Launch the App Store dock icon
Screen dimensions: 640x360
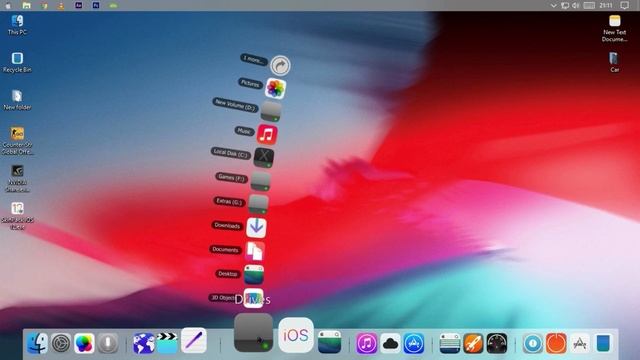[x=414, y=343]
